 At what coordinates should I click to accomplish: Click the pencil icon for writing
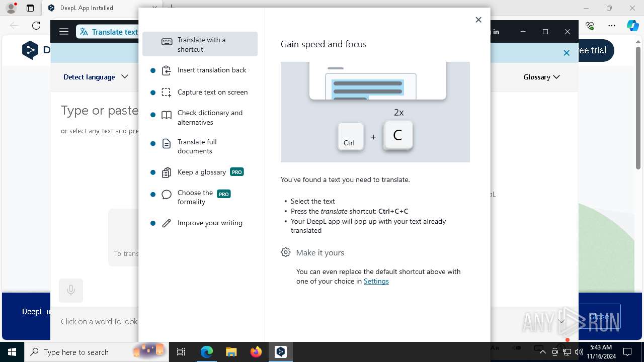[x=167, y=223]
